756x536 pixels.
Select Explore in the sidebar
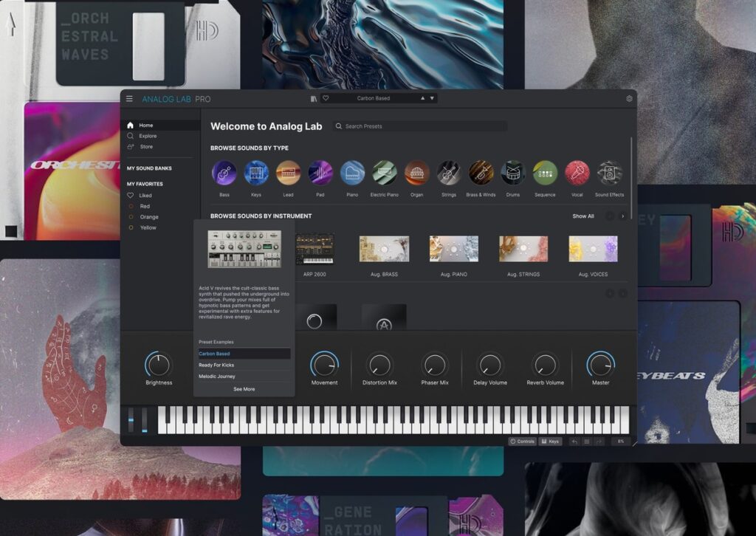pyautogui.click(x=148, y=136)
